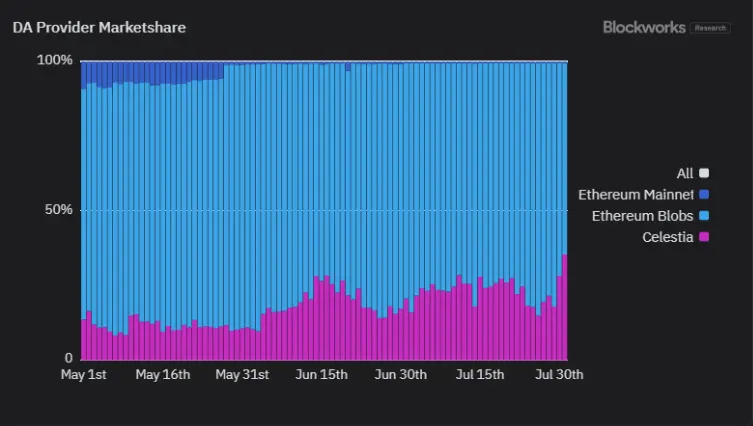Select the Jun 15th date label
This screenshot has width=753, height=426.
coord(321,375)
